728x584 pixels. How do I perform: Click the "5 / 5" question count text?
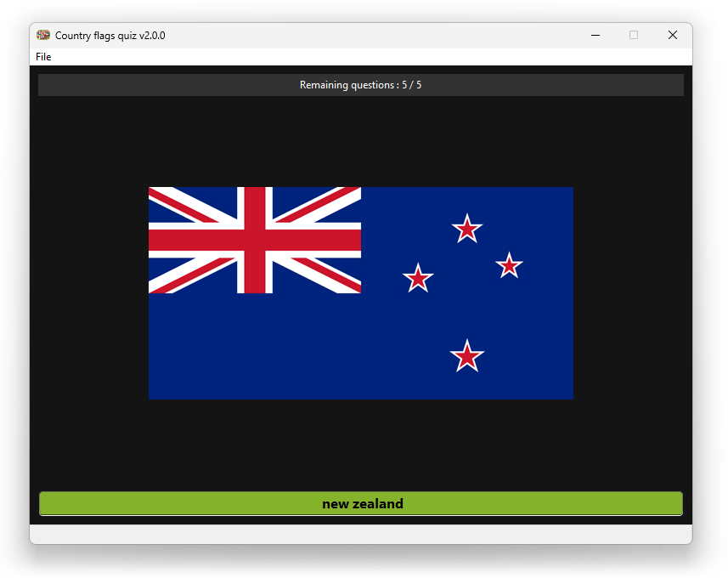411,85
